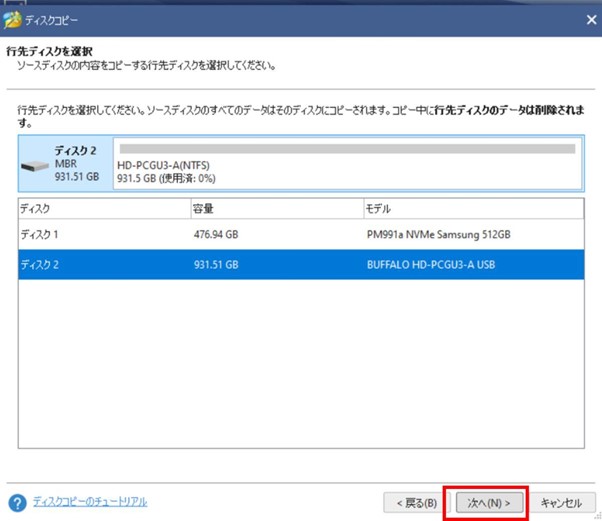
Task: Select ディスク 1 row in list
Action: point(301,234)
